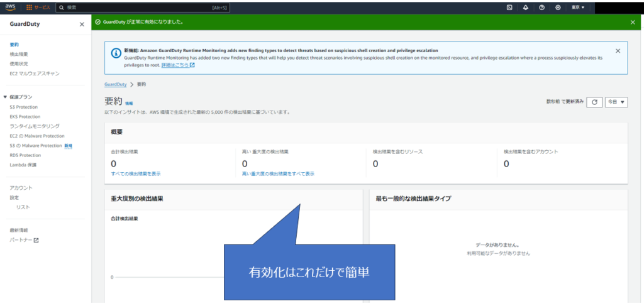Open S3 Protection in sidebar
The image size is (644, 306).
(x=23, y=107)
